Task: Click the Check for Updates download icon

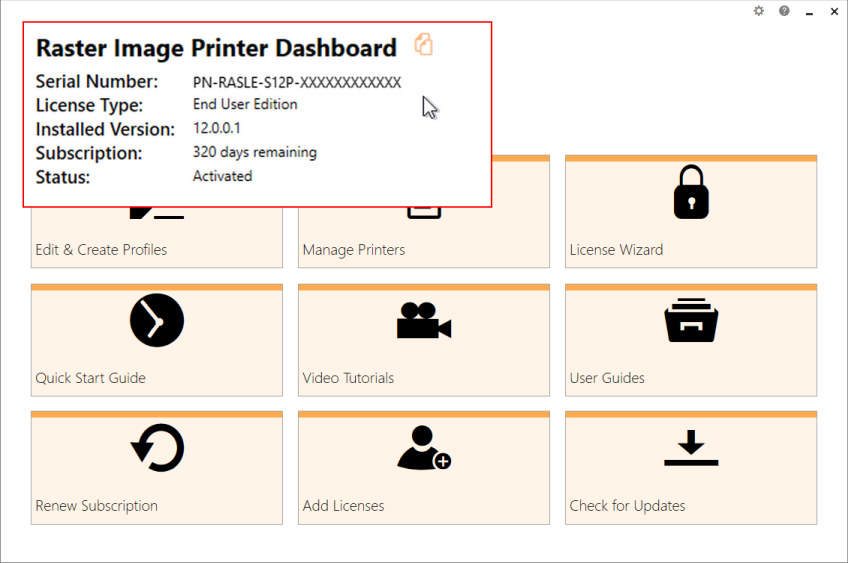Action: (691, 448)
